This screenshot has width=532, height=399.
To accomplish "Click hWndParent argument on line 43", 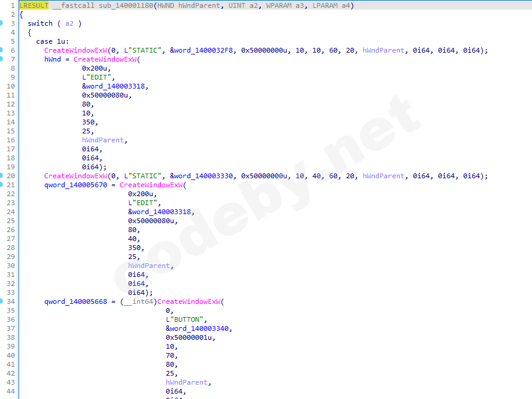I will tap(187, 382).
